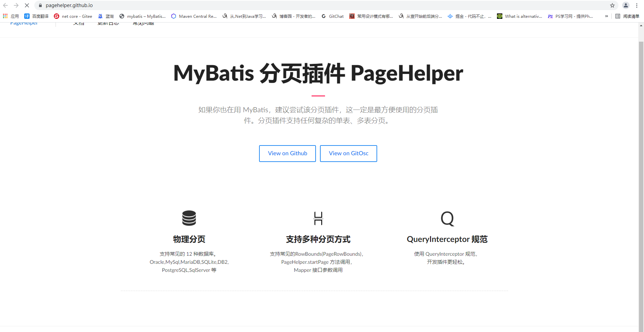
Task: Expand the hidden bookmarks chevron
Action: coord(606,16)
